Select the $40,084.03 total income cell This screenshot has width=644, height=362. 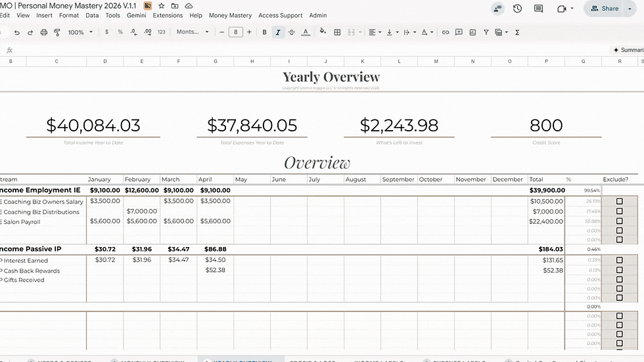[x=93, y=125]
